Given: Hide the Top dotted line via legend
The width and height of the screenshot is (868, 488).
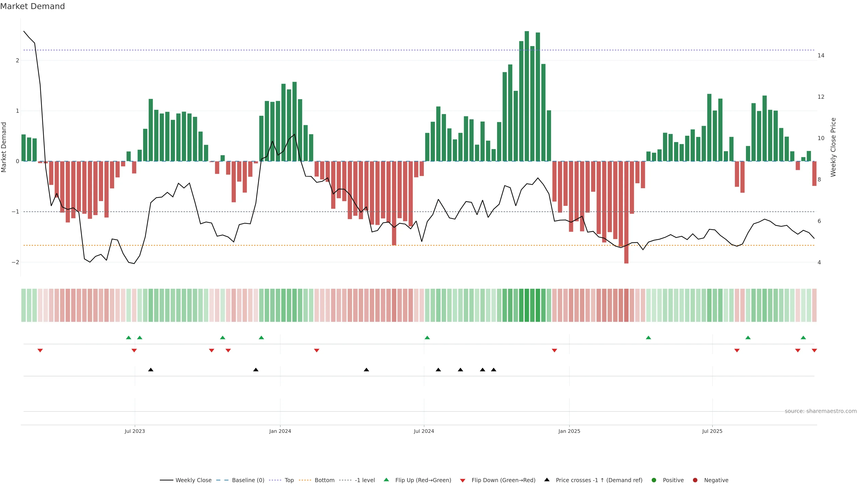Looking at the screenshot, I should pos(289,480).
